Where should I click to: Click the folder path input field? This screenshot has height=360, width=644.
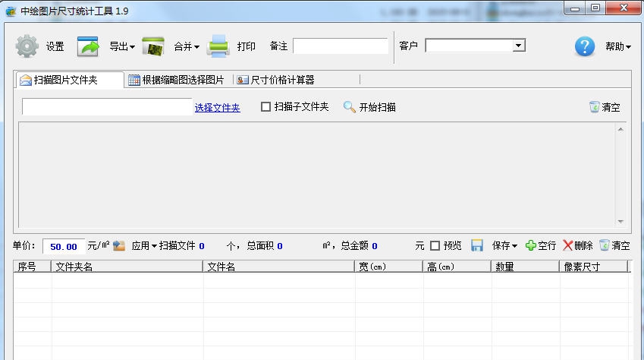[x=107, y=107]
